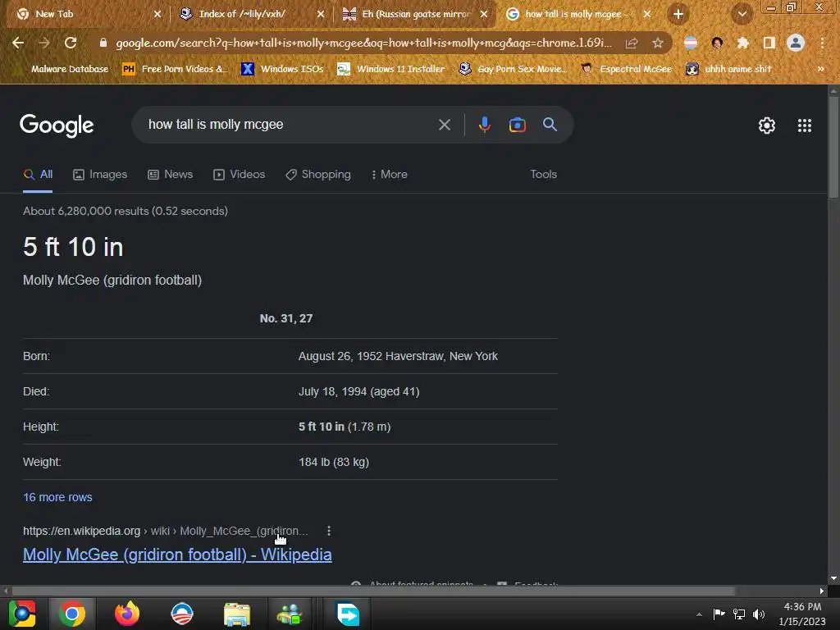
Task: Select the All search filter
Action: click(38, 175)
